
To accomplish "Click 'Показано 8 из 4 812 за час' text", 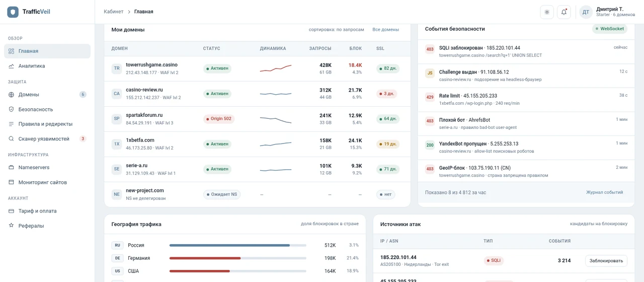I will click(455, 192).
